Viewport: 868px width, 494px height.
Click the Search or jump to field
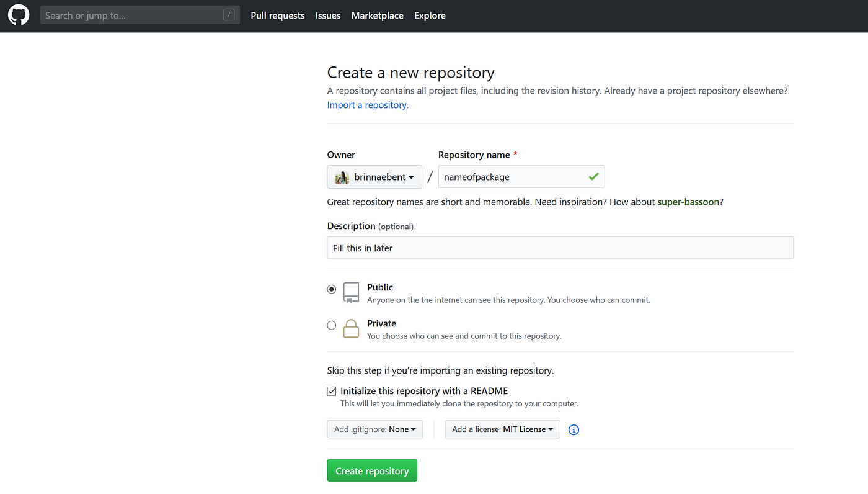point(139,16)
